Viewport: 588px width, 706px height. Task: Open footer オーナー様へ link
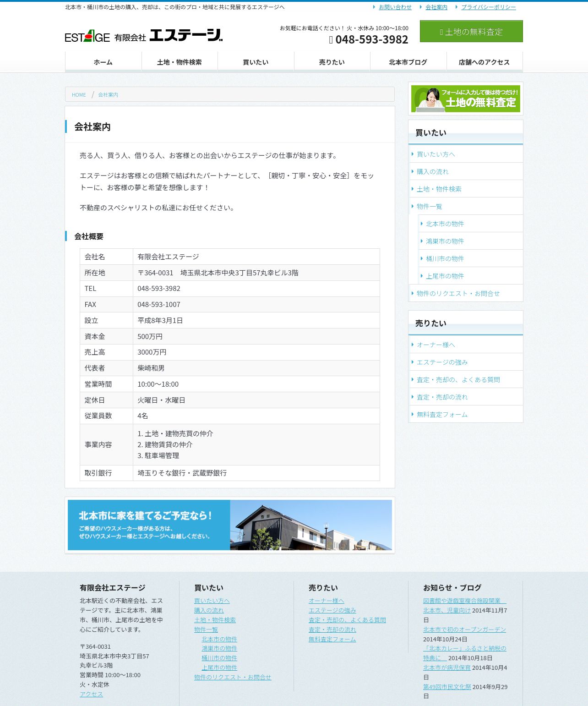point(326,601)
